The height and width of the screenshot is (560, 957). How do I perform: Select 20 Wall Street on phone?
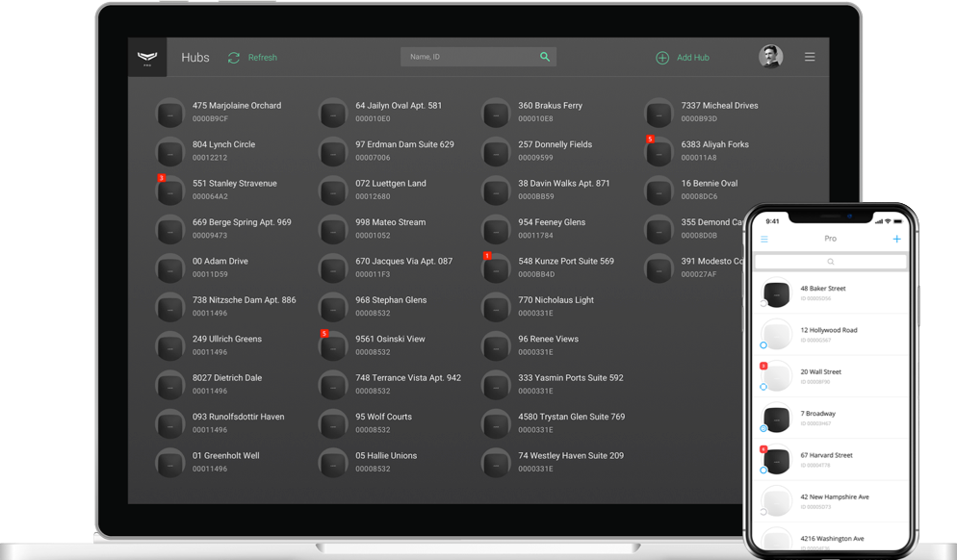[x=830, y=376]
